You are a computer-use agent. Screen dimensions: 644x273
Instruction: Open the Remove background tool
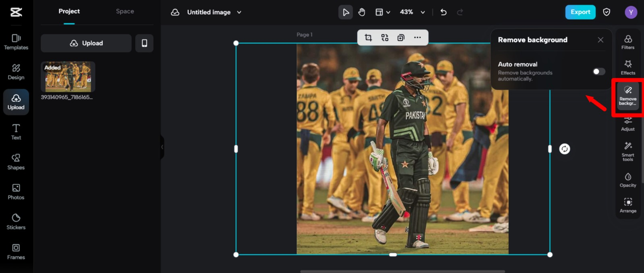click(628, 96)
